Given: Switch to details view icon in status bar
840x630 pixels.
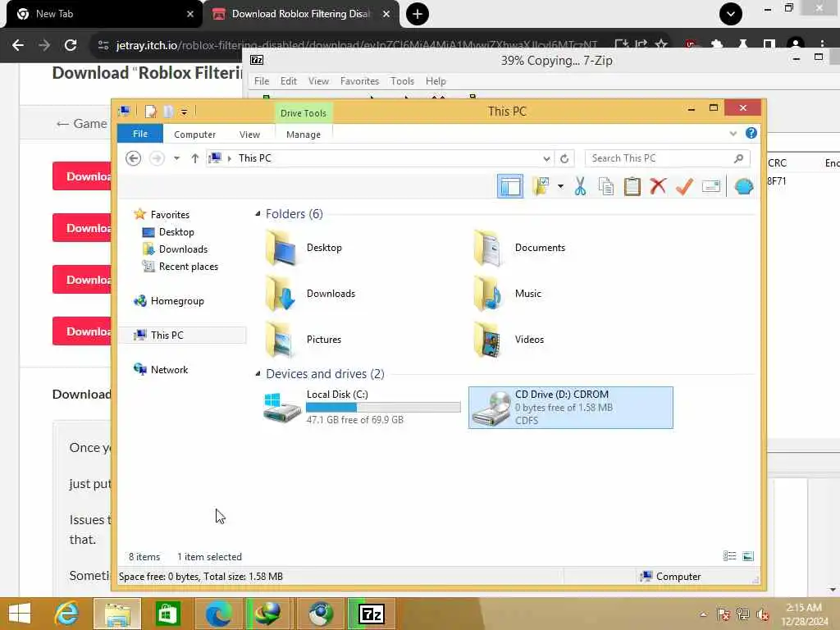Looking at the screenshot, I should [729, 556].
